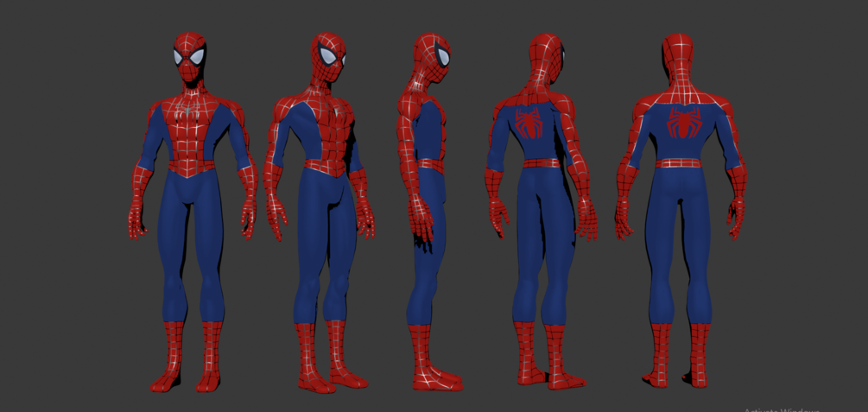Select the three-quarter front view Spider-Man figure

[319, 212]
